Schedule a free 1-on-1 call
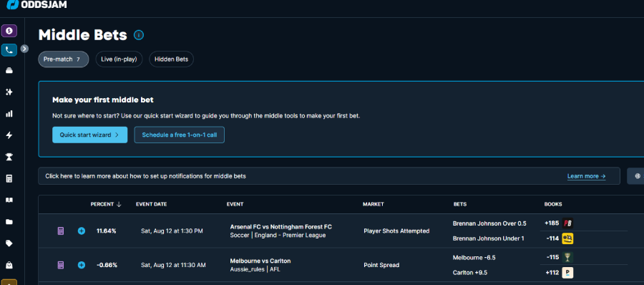Image resolution: width=644 pixels, height=285 pixels. click(180, 135)
